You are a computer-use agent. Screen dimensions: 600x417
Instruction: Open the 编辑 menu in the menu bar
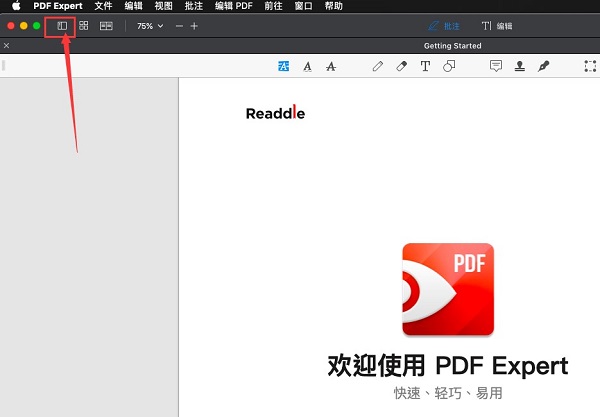click(x=134, y=6)
